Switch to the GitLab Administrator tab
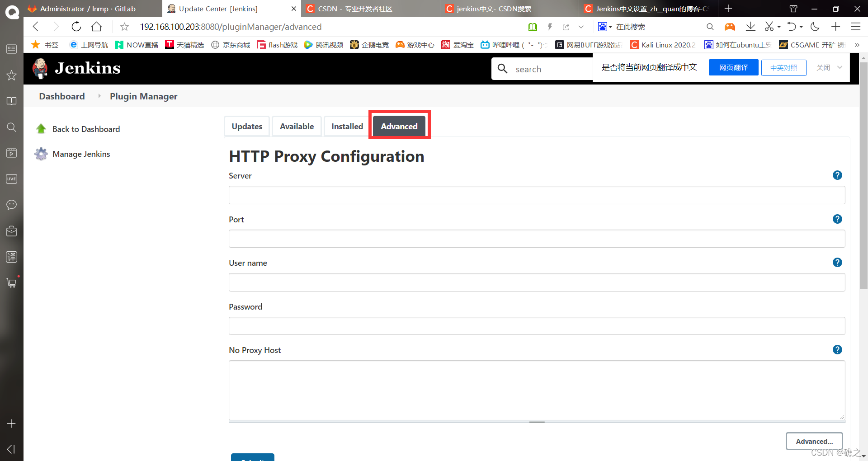868x461 pixels. click(x=93, y=9)
